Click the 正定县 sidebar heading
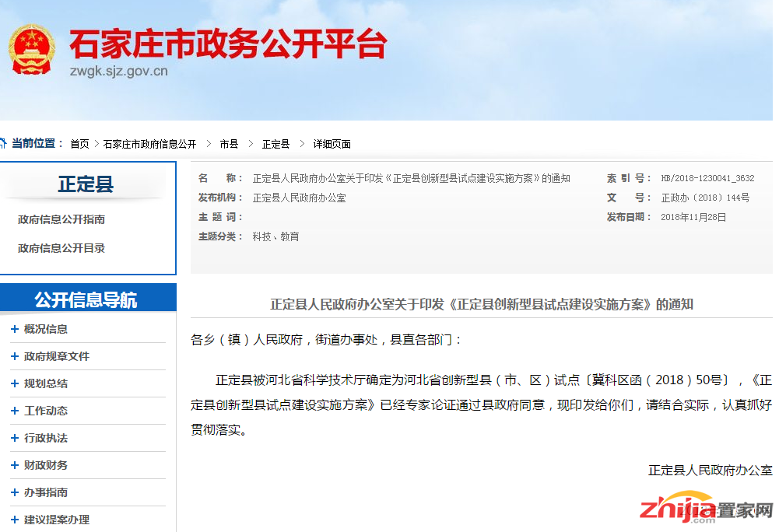 click(86, 184)
